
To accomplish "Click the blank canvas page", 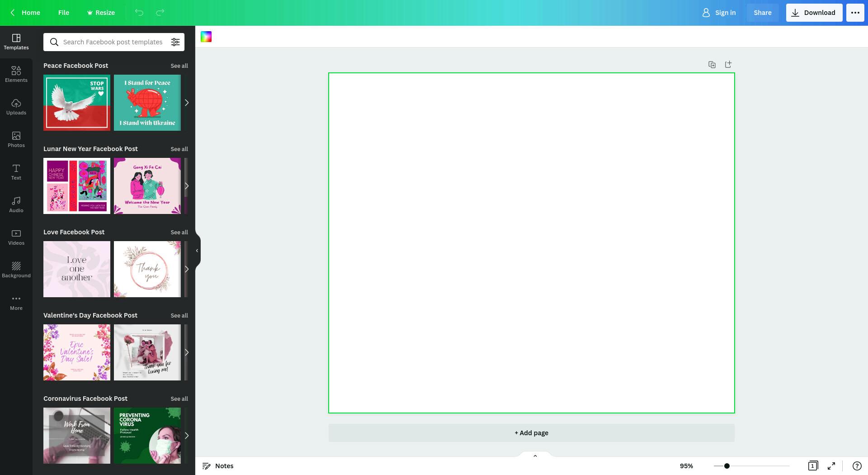I will coord(532,243).
